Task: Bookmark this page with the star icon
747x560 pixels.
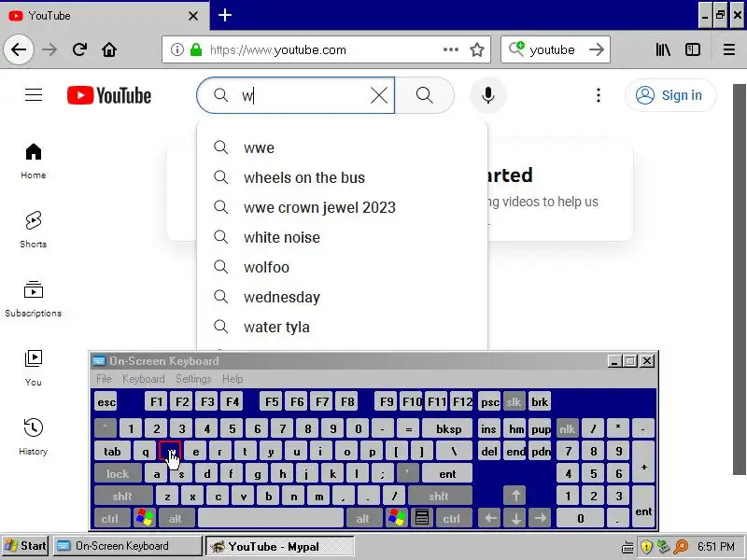Action: tap(477, 49)
